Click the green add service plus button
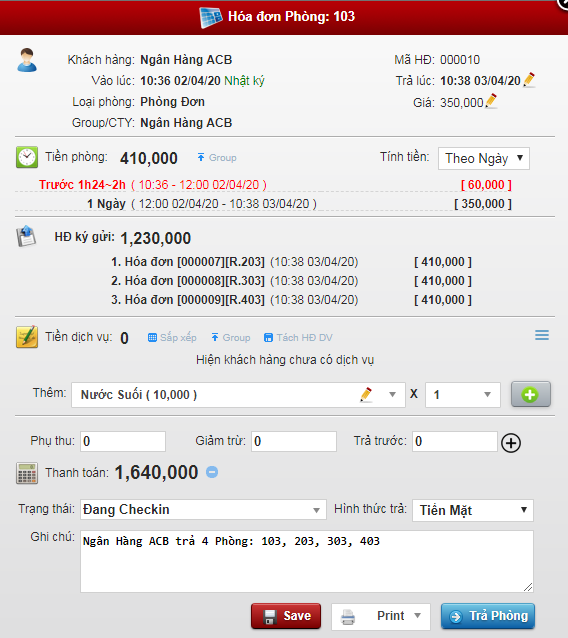The image size is (568, 638). [531, 394]
